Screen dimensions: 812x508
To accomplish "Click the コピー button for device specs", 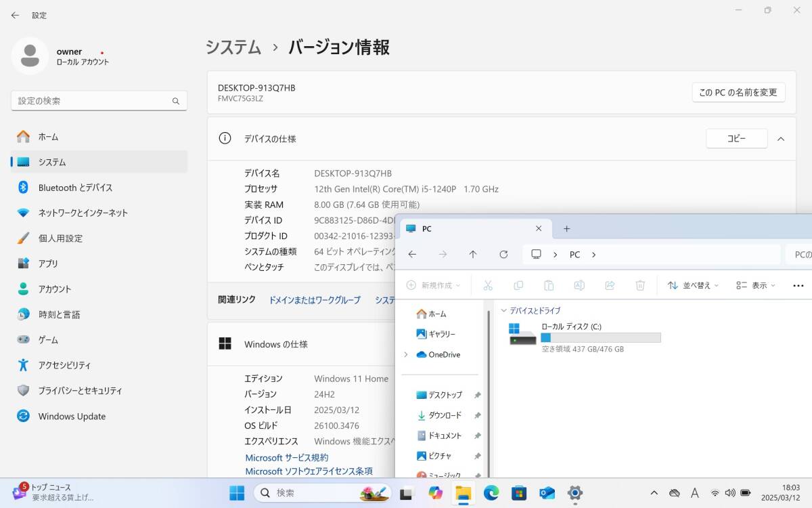I will pyautogui.click(x=736, y=138).
